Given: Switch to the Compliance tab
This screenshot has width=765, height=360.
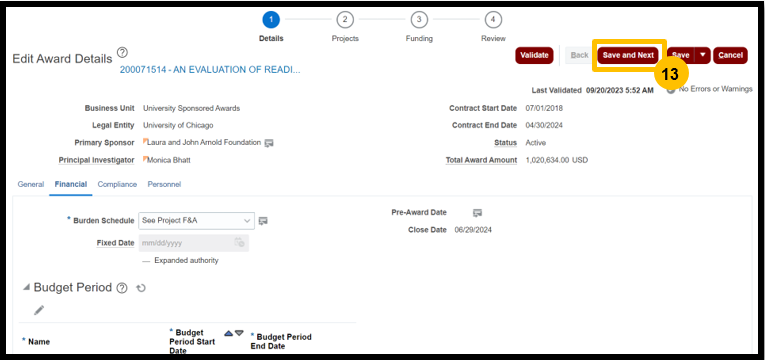Looking at the screenshot, I should click(x=117, y=184).
